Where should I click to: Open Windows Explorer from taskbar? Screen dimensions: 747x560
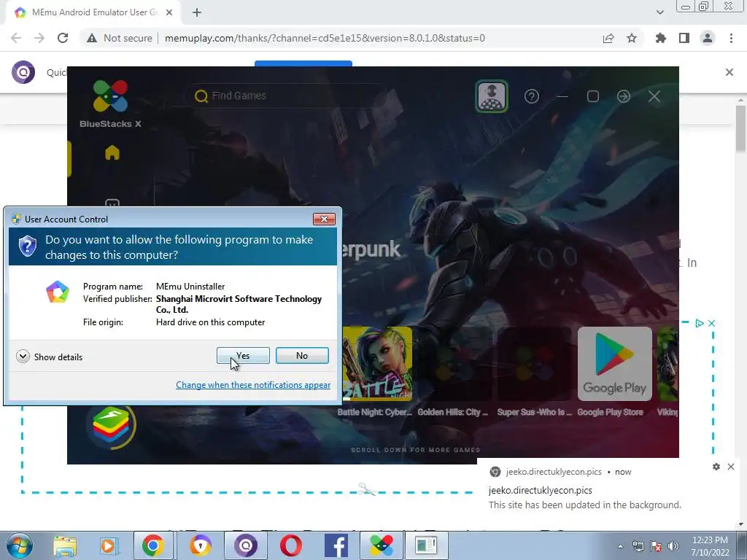[x=65, y=545]
